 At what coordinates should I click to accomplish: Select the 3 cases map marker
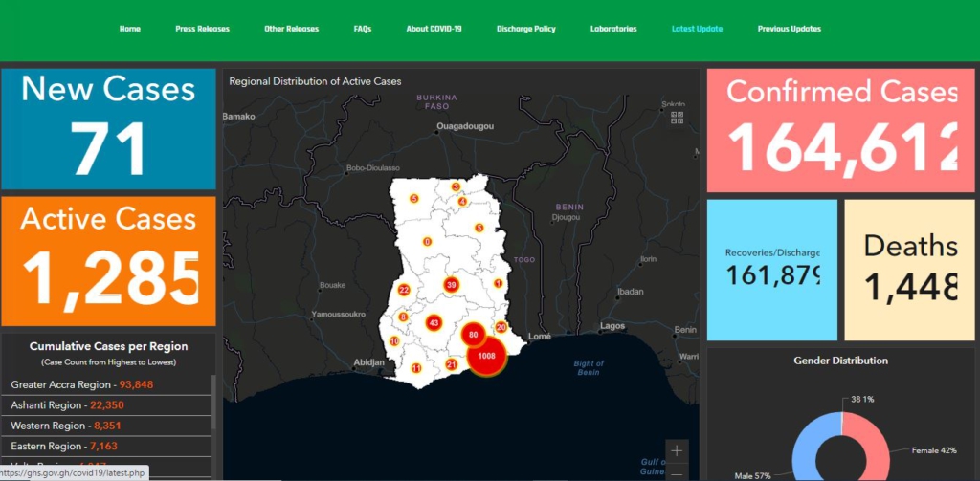[456, 186]
